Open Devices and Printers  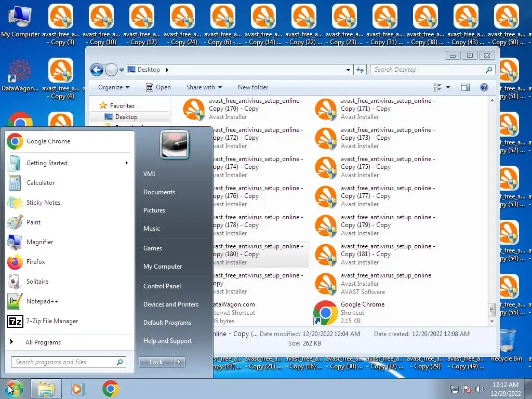pyautogui.click(x=171, y=304)
